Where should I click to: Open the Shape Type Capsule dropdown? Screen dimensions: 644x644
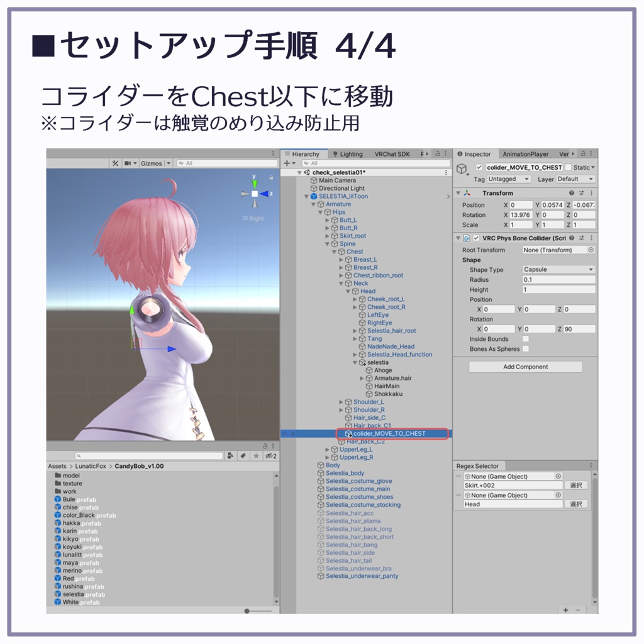(558, 270)
